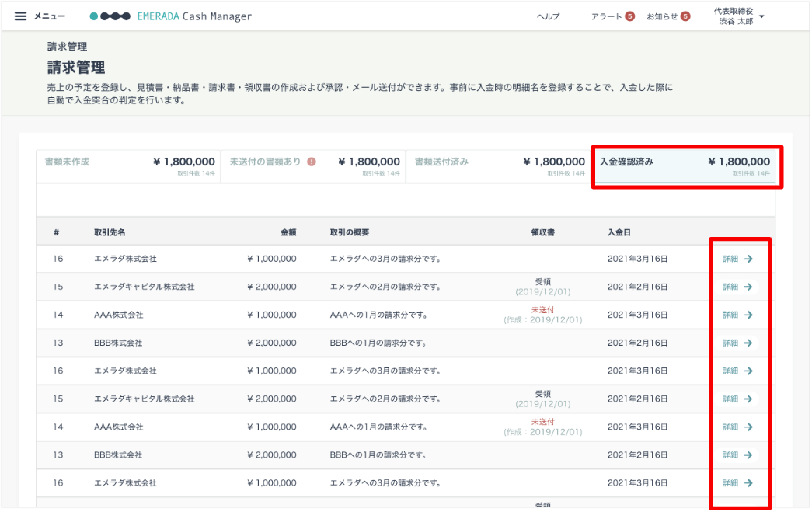The image size is (812, 512).
Task: Open the alerts badge showing 5
Action: click(x=629, y=16)
